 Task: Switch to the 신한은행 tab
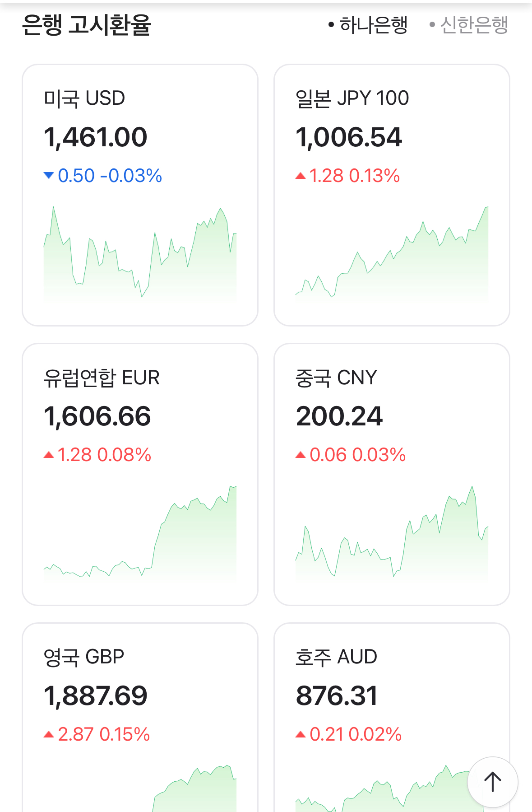click(469, 25)
